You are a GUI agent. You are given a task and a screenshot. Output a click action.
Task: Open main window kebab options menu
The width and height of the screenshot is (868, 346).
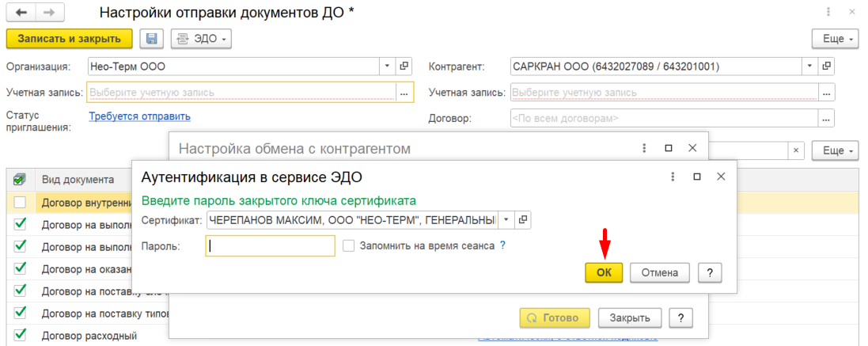pyautogui.click(x=828, y=12)
